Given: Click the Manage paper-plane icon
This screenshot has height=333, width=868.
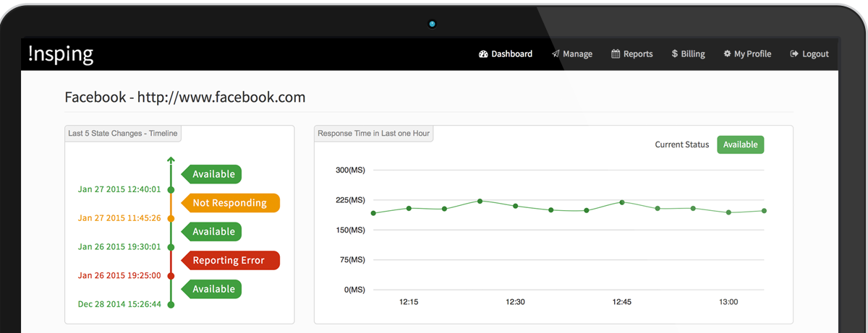Looking at the screenshot, I should (x=556, y=54).
